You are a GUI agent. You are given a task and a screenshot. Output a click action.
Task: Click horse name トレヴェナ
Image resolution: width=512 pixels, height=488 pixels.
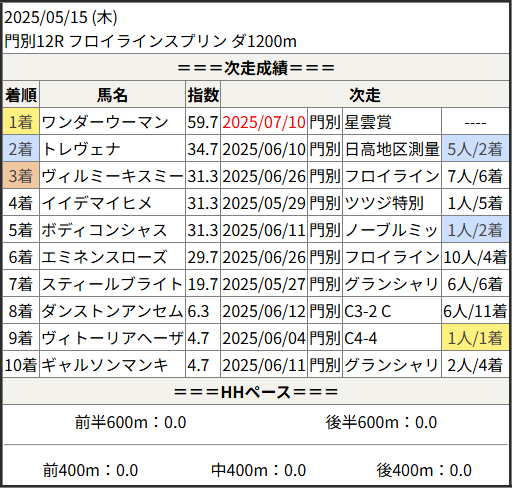pyautogui.click(x=81, y=149)
